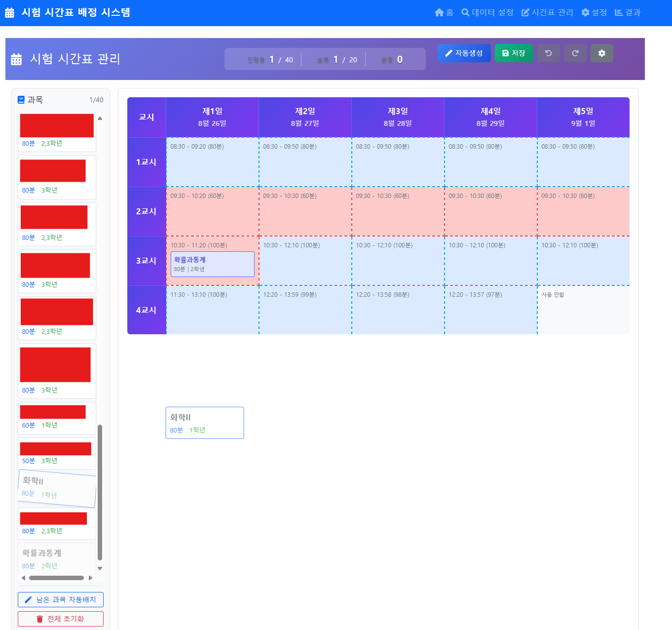
Task: Open the 설정 navigation item
Action: 594,12
